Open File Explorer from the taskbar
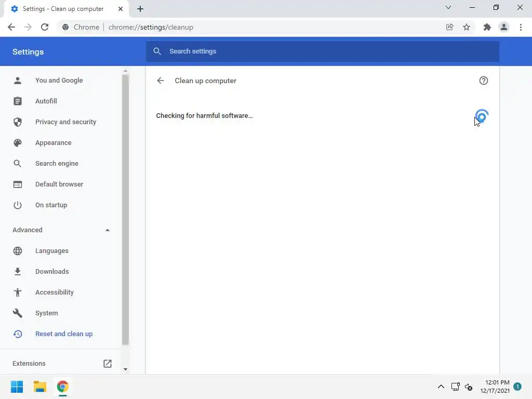Image resolution: width=532 pixels, height=399 pixels. (x=39, y=387)
